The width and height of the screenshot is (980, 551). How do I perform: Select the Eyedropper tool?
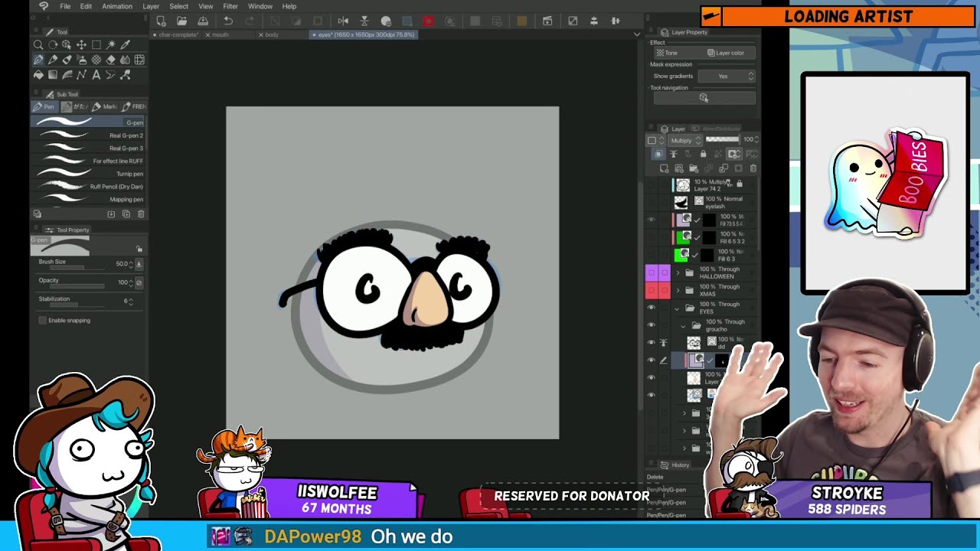(x=125, y=45)
